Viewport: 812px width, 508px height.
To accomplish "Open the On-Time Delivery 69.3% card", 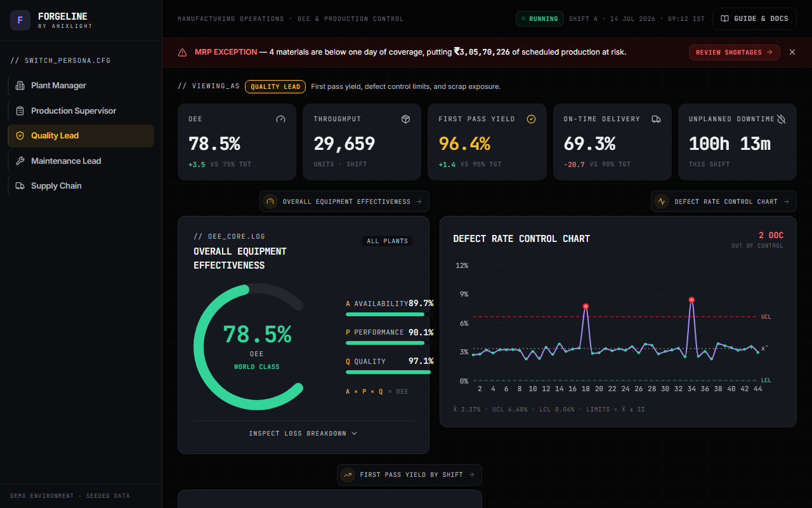I will click(x=612, y=142).
